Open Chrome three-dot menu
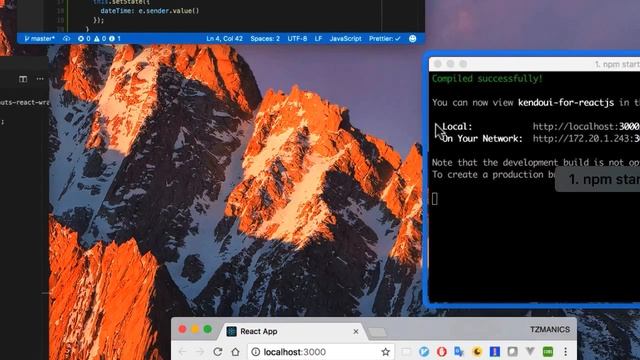Viewport: 640px width, 360px height. 566,351
